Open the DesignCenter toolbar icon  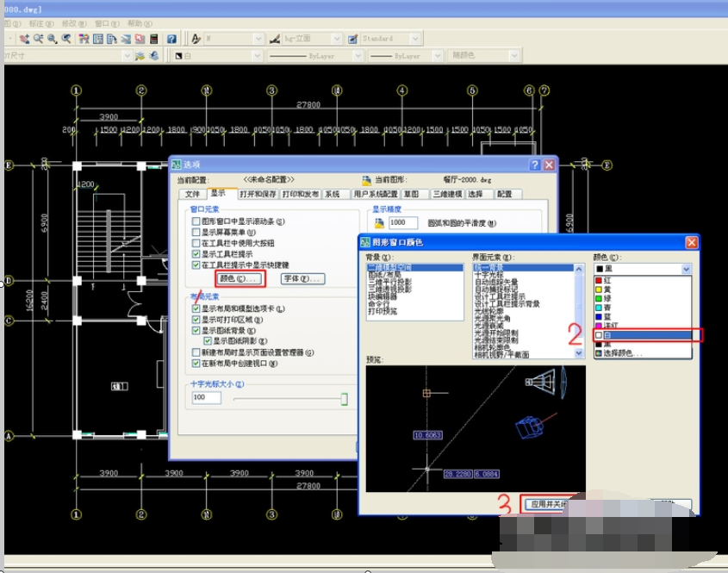[x=98, y=39]
